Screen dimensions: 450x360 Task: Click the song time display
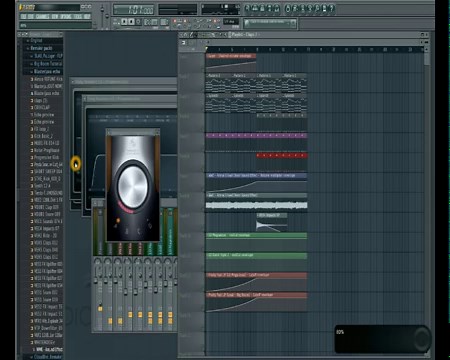coord(134,10)
